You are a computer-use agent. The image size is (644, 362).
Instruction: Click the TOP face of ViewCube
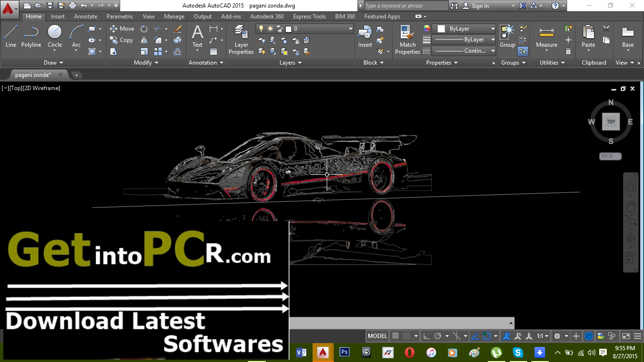point(611,122)
